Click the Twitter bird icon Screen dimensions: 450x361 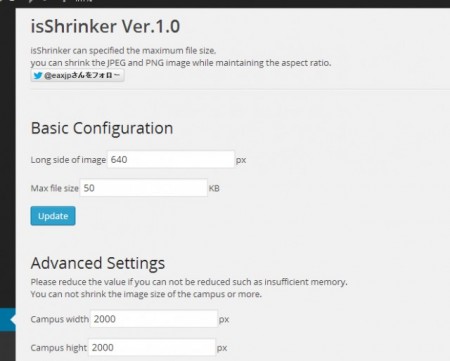38,76
